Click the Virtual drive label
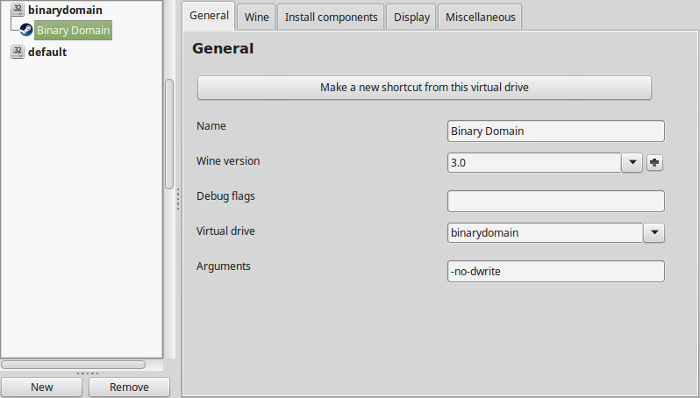Viewport: 700px width, 398px height. click(225, 231)
